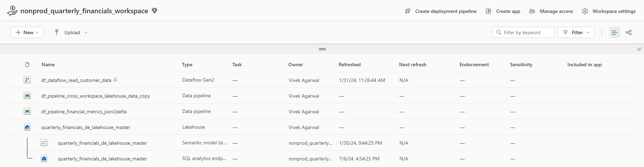Open Workspace settings
The width and height of the screenshot is (644, 167).
click(x=609, y=11)
